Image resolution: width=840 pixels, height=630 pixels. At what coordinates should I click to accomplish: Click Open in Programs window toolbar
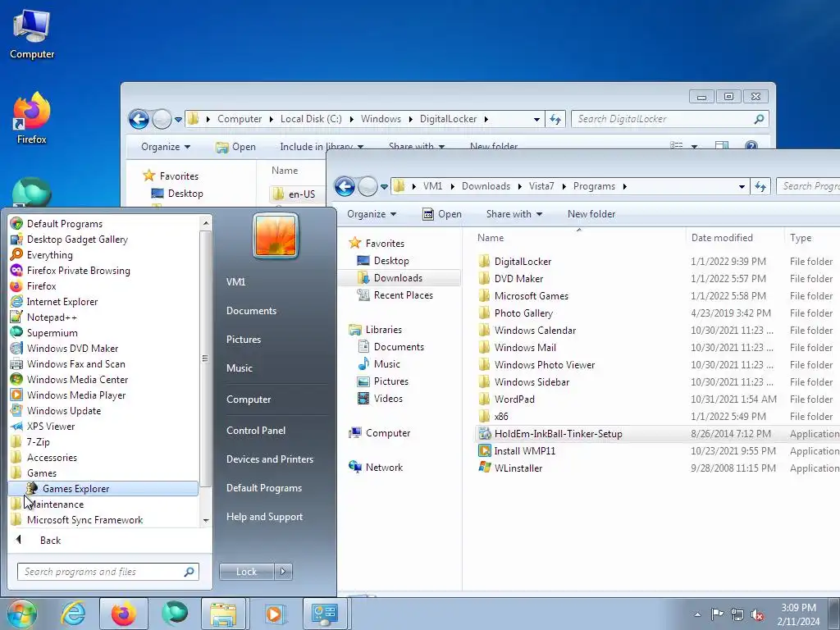442,214
